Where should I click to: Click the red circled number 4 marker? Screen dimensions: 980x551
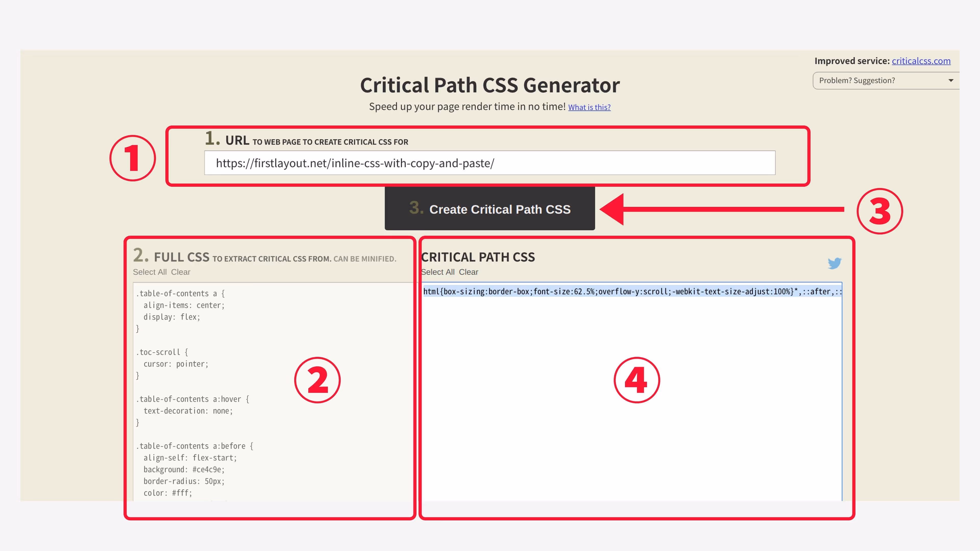point(636,380)
